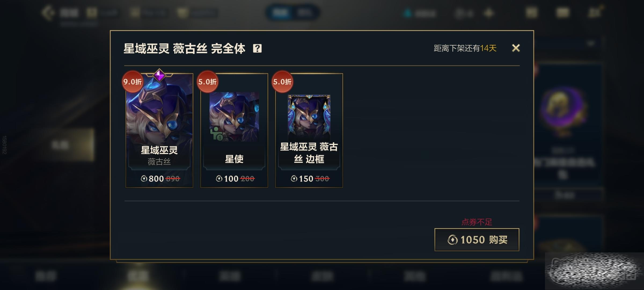Click the strikethrough 890 original price
The image size is (644, 290).
click(x=173, y=179)
